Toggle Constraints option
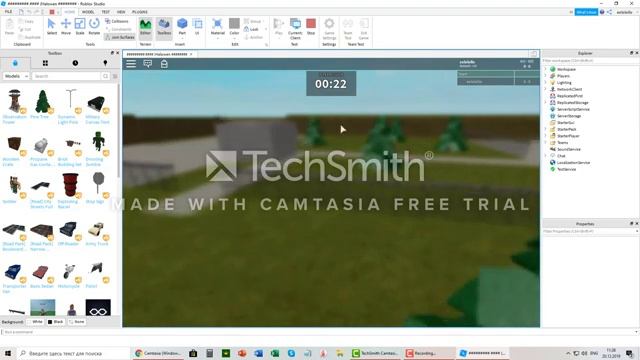The width and height of the screenshot is (640, 360). click(x=118, y=29)
